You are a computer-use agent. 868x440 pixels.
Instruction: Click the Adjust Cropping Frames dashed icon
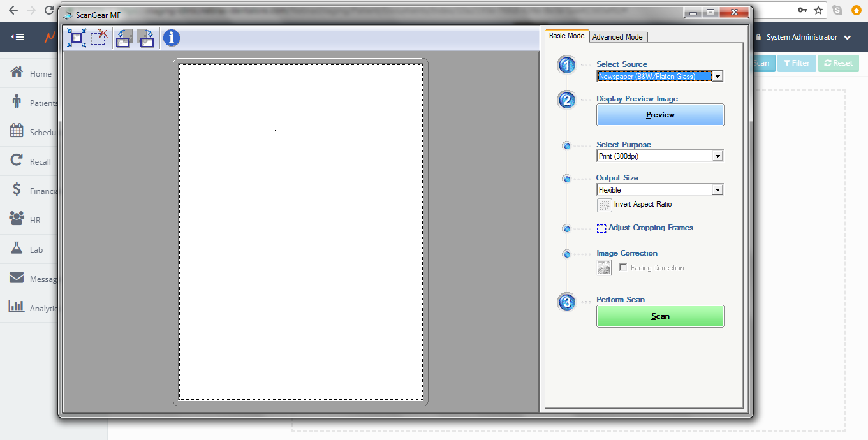(601, 228)
